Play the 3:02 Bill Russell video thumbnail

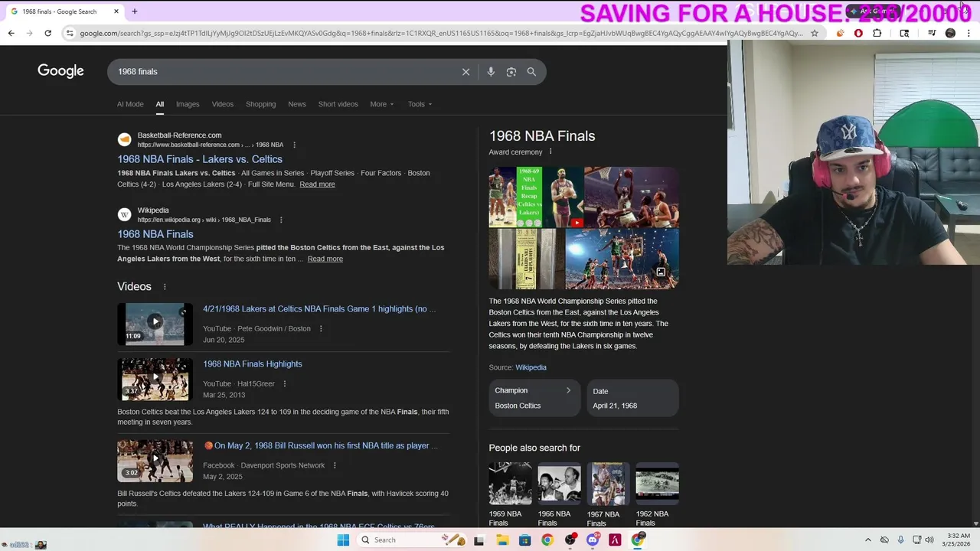[x=155, y=461]
